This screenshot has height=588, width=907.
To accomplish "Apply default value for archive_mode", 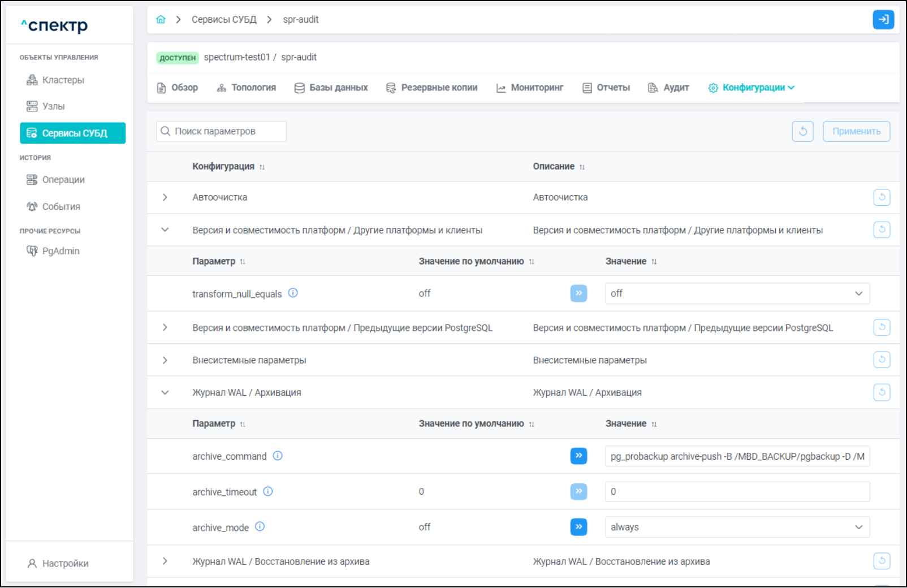I will 578,527.
